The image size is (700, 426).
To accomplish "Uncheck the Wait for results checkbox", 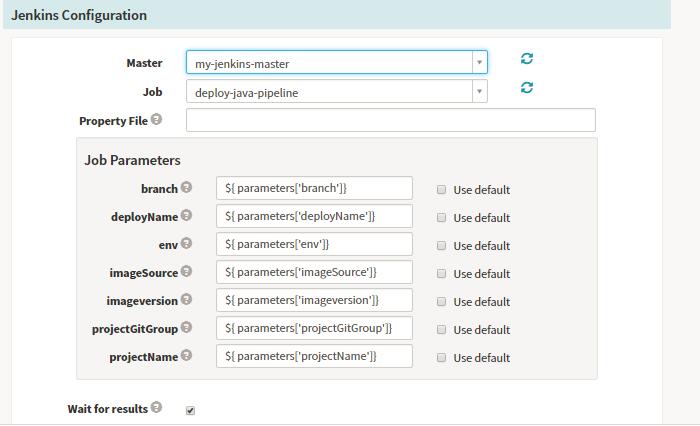I will pyautogui.click(x=191, y=410).
